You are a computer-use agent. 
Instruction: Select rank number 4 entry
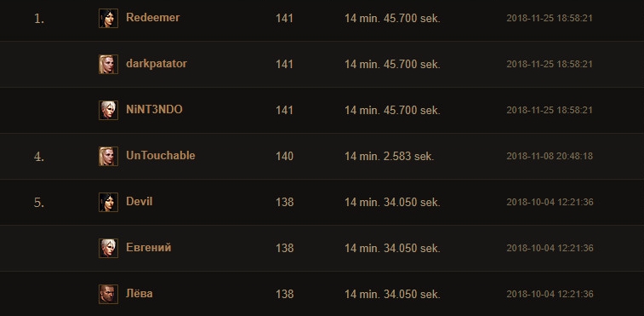(39, 157)
